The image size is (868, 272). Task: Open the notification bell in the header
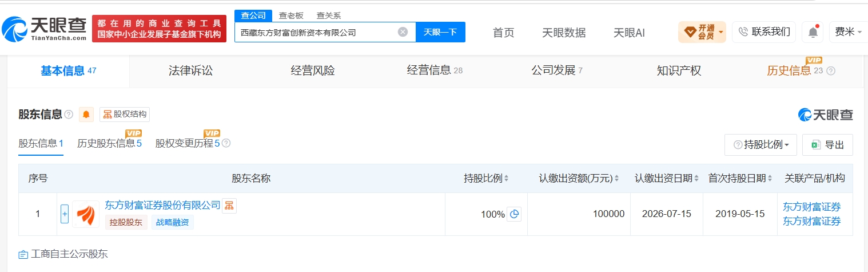click(x=813, y=32)
